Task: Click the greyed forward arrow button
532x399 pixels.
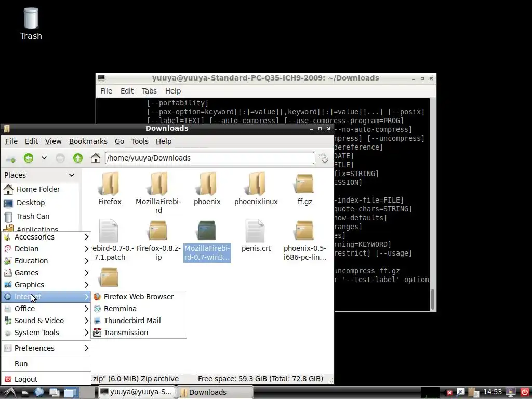Action: 60,158
